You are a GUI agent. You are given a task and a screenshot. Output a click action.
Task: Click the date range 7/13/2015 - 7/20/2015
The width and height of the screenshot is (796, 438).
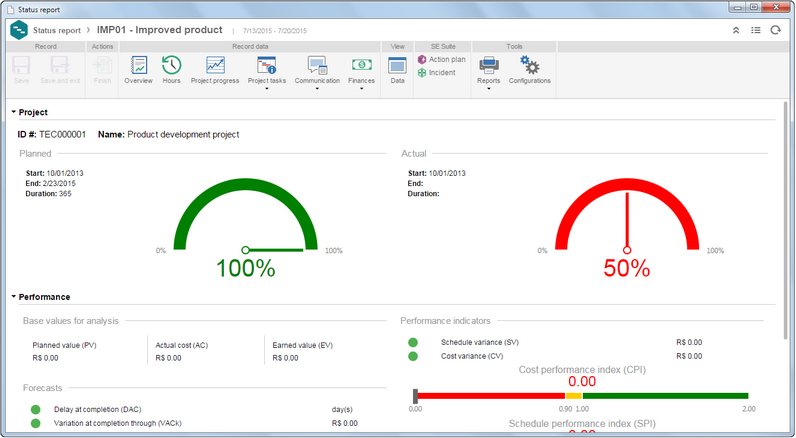coord(275,31)
